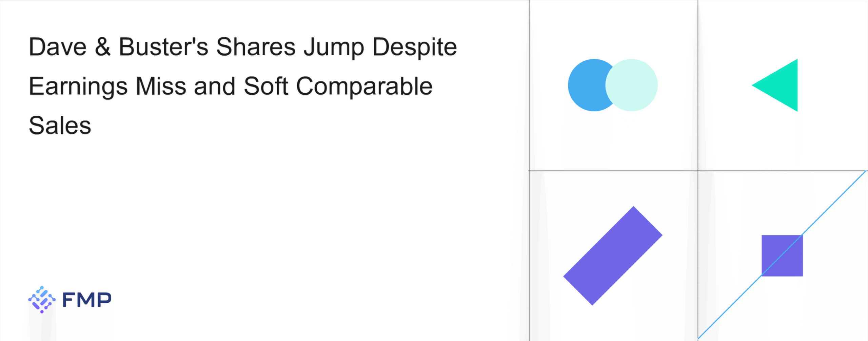Click the word "Miss" in the title
This screenshot has width=868, height=341.
click(x=161, y=86)
